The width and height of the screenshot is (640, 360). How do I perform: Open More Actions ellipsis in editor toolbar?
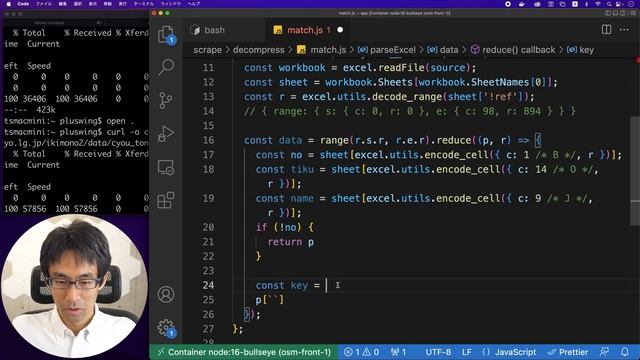click(624, 29)
